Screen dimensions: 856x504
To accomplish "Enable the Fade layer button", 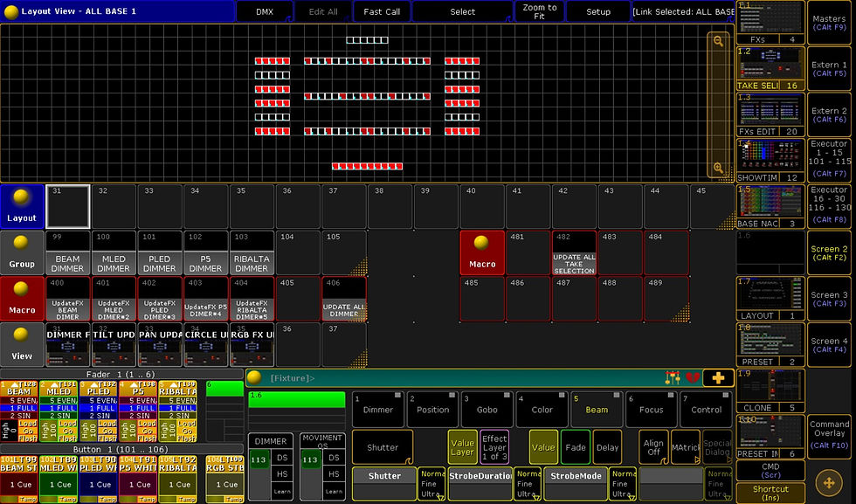I will point(576,447).
